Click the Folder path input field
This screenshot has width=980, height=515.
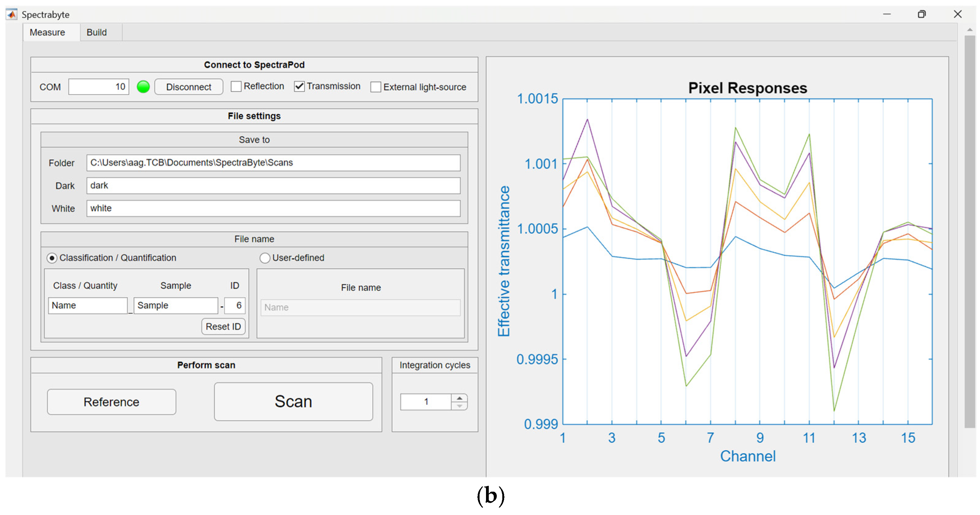[x=273, y=163]
